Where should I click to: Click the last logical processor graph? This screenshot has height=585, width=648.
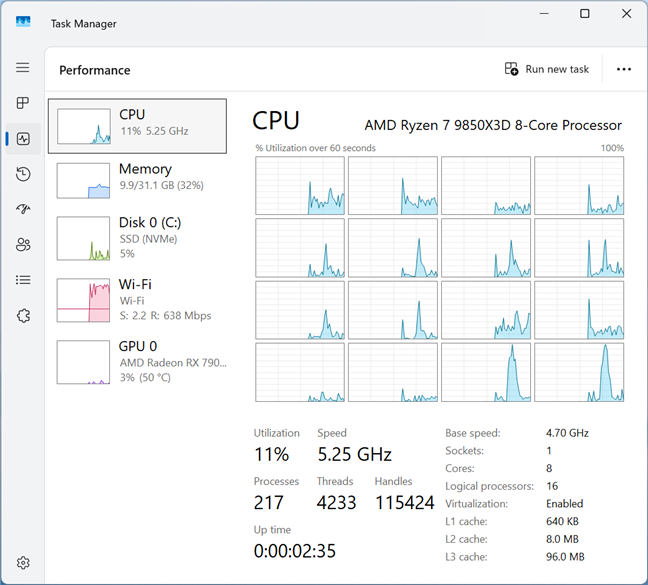tap(579, 372)
